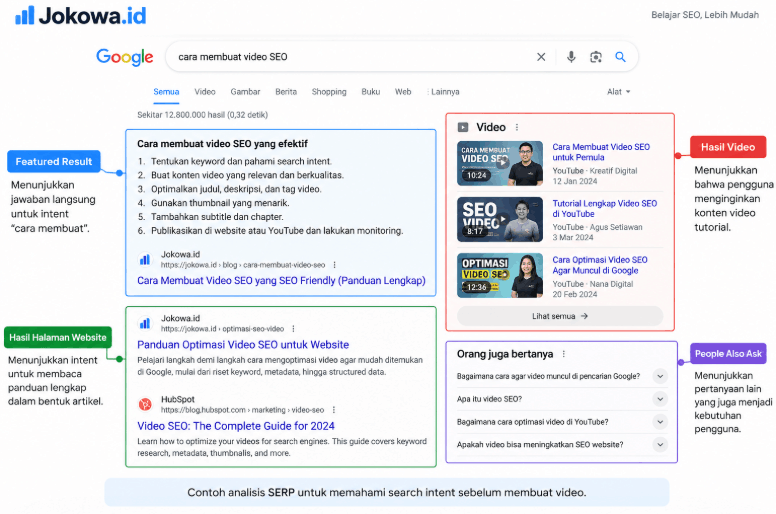Expand 'Bagaimana cara agar video muncul di pencarian Google?'

click(x=660, y=376)
